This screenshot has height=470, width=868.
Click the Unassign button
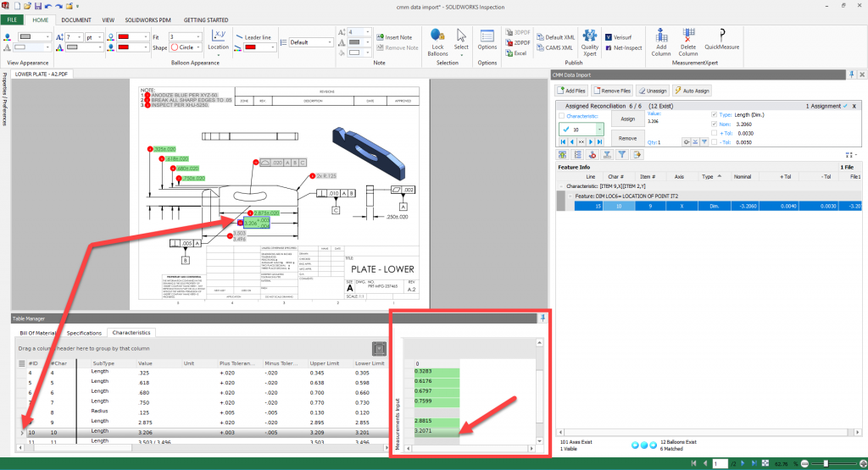652,91
